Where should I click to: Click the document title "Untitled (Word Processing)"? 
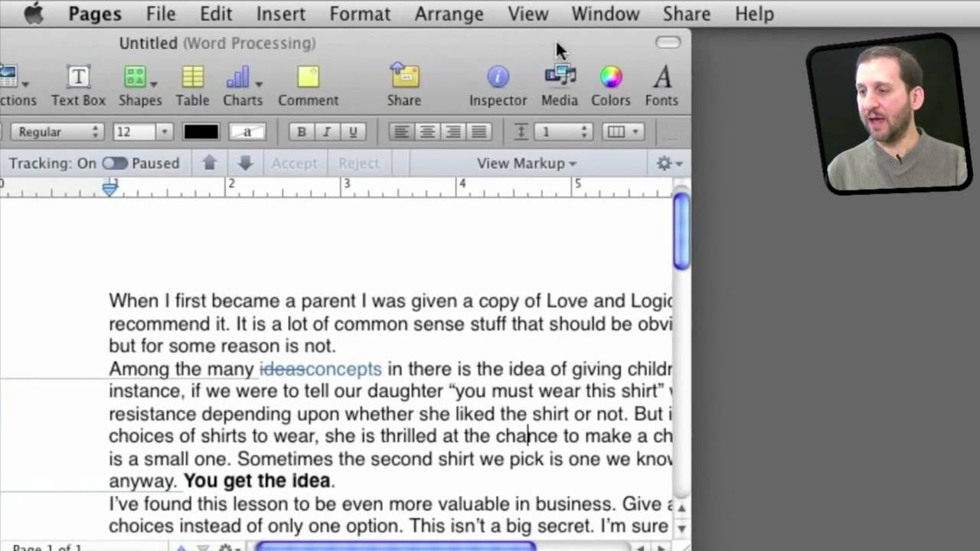click(x=217, y=43)
